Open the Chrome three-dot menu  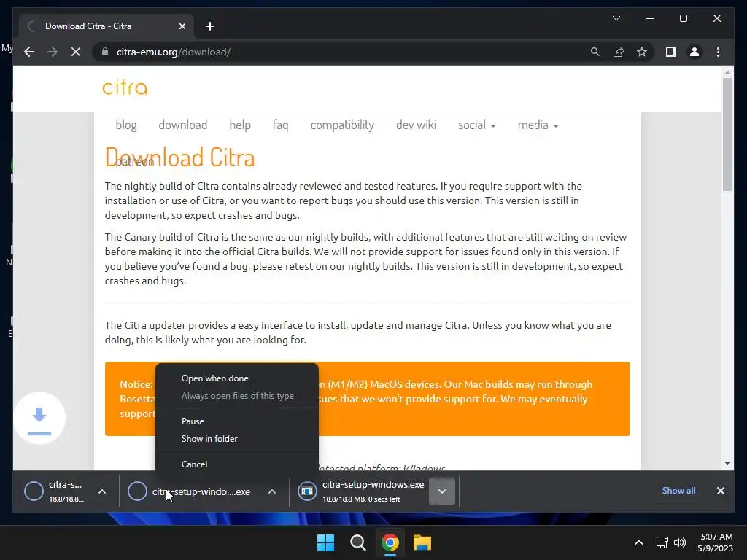718,52
